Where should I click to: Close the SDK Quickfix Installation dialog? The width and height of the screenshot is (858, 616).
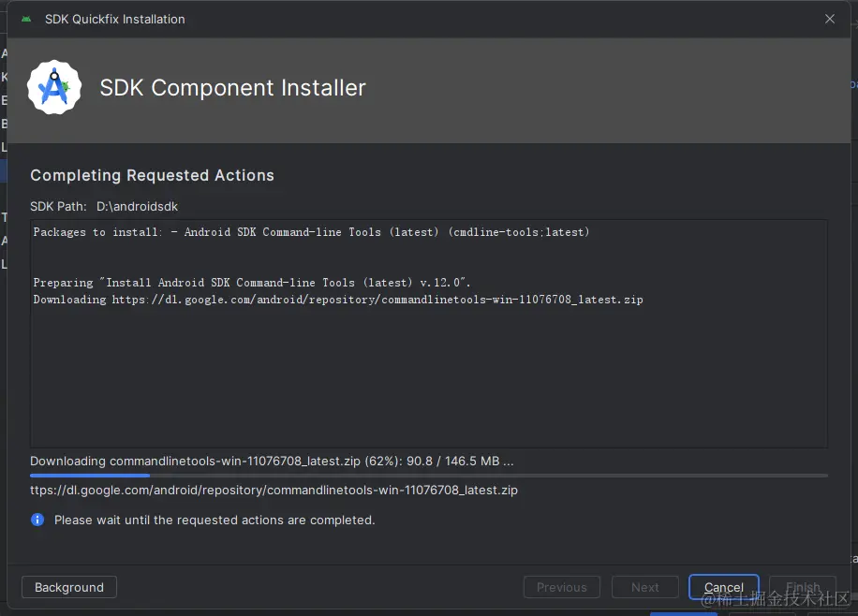coord(830,19)
